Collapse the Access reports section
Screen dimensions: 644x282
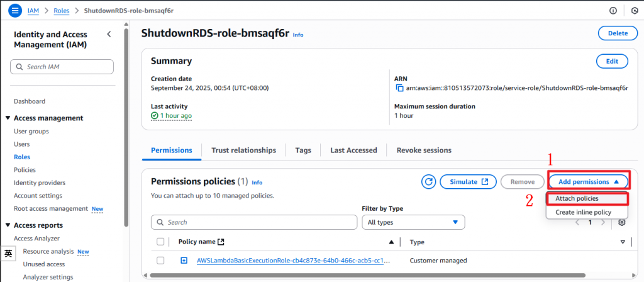point(8,225)
